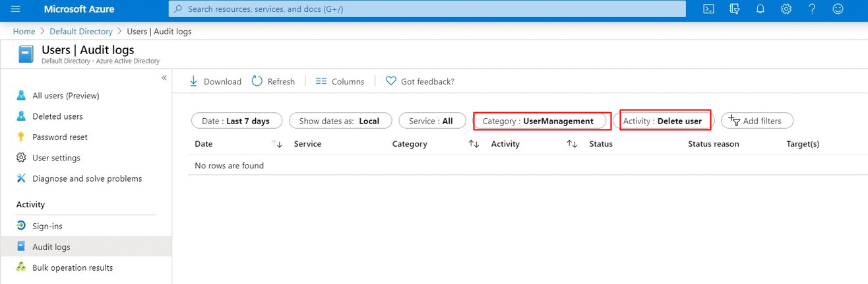
Task: Click the Add filters funnel icon
Action: [x=734, y=120]
